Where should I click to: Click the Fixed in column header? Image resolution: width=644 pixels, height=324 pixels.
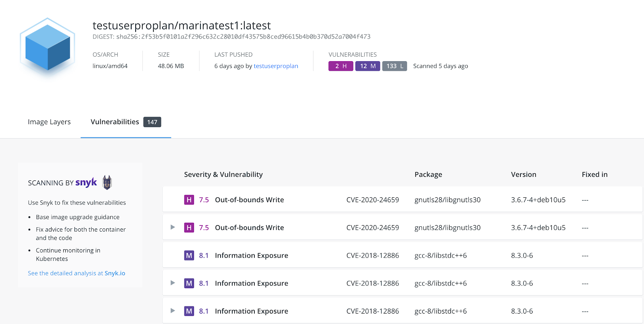594,174
